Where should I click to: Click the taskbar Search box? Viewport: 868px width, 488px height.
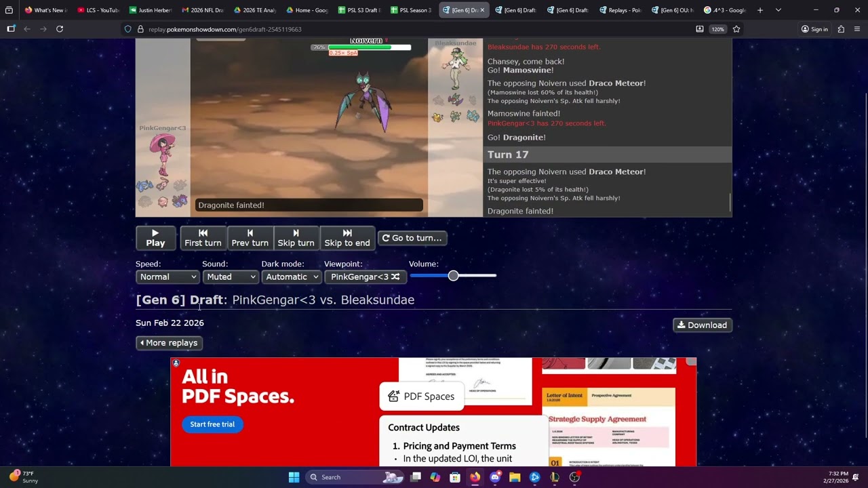[x=356, y=477]
